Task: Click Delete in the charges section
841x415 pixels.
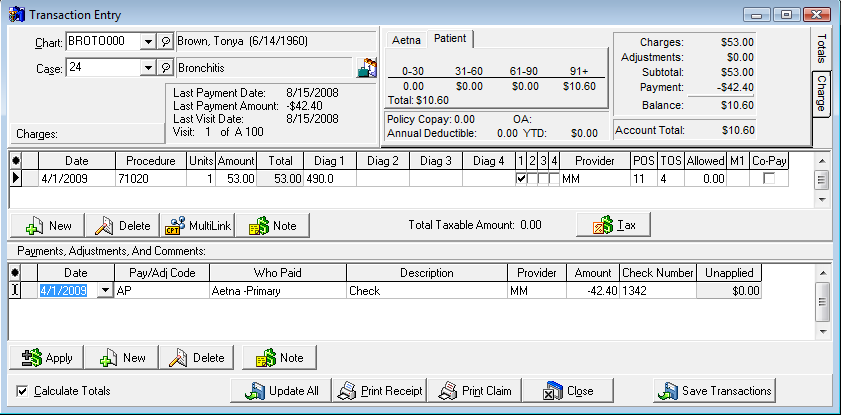Action: pyautogui.click(x=122, y=226)
